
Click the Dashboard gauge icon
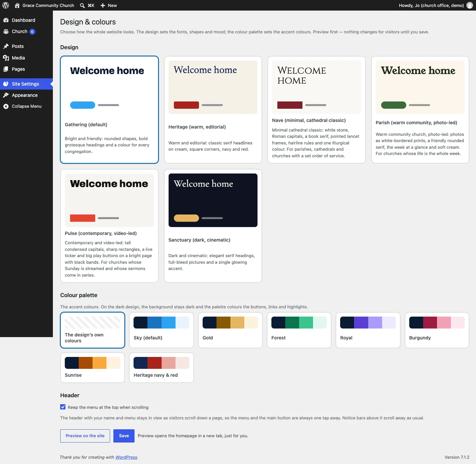[x=6, y=20]
